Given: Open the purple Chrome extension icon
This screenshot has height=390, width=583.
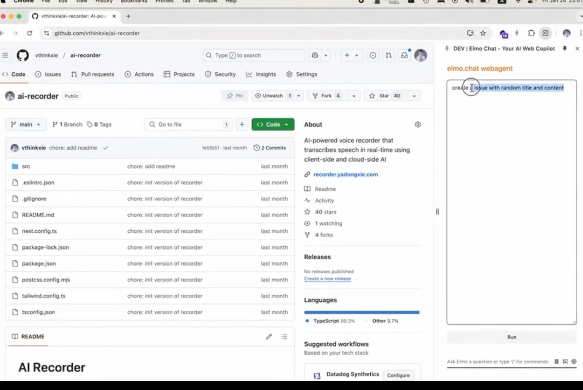Looking at the screenshot, I should (504, 34).
